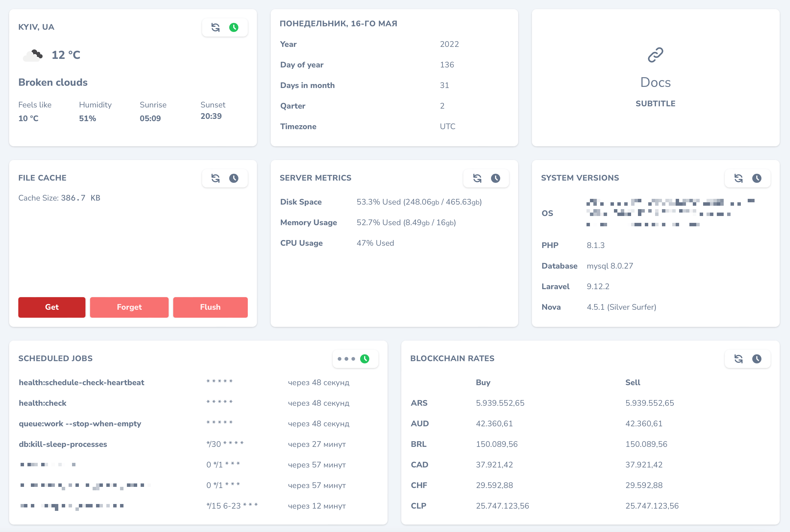790x532 pixels.
Task: Open the Docs link card
Action: pyautogui.click(x=655, y=83)
